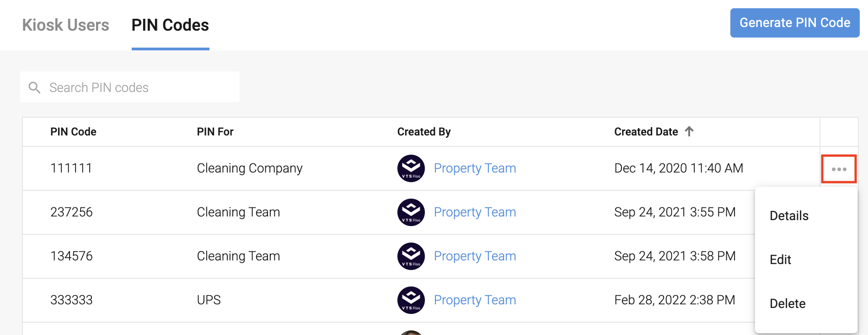Open Property Team link in UPS row

tap(475, 300)
